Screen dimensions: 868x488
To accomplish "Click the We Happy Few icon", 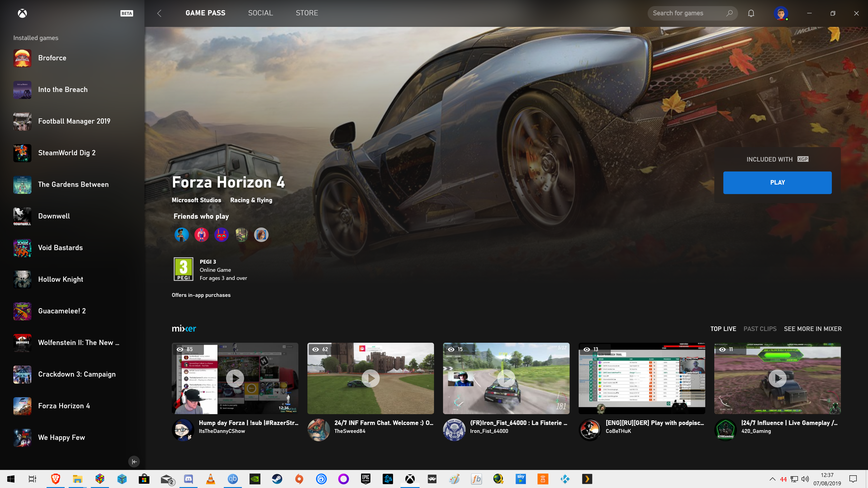I will point(22,438).
